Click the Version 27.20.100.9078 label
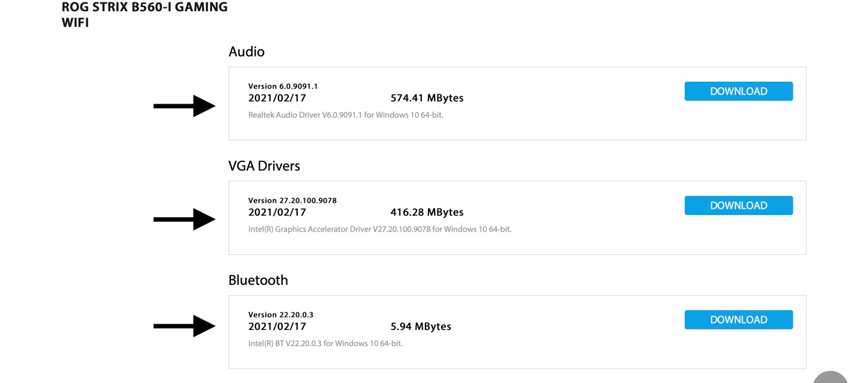The width and height of the screenshot is (868, 383). pos(292,201)
